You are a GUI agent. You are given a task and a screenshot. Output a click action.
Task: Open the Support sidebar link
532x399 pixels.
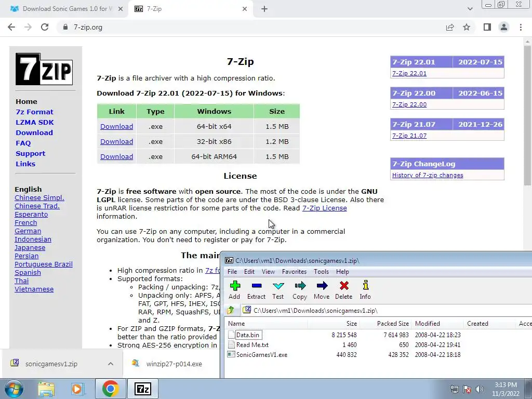pos(30,153)
